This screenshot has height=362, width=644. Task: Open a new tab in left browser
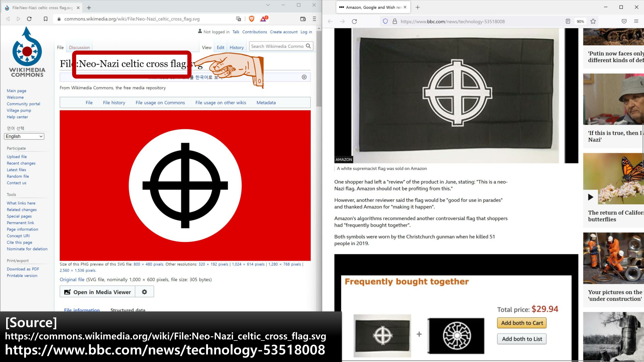click(89, 8)
